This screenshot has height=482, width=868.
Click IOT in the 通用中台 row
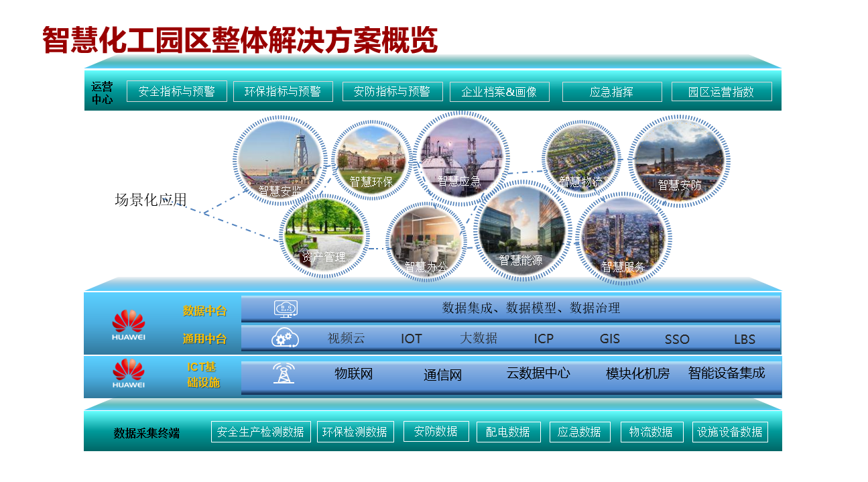[x=412, y=339]
